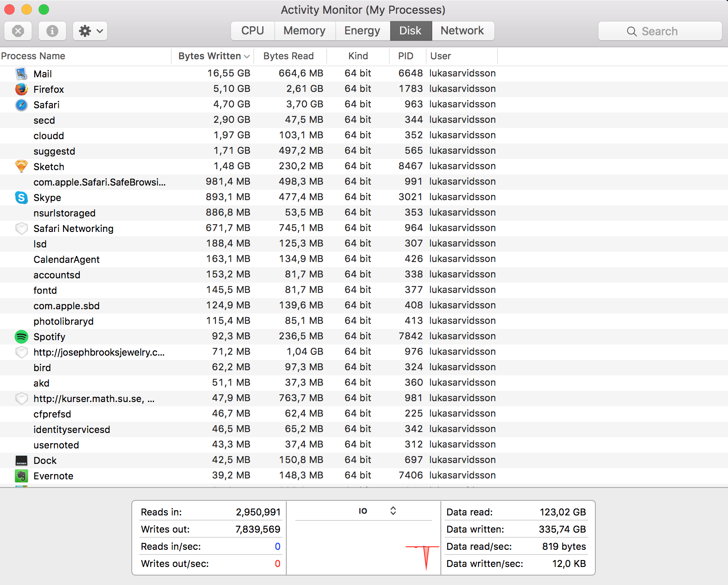The width and height of the screenshot is (728, 585).
Task: Select the secd process row
Action: click(x=364, y=120)
